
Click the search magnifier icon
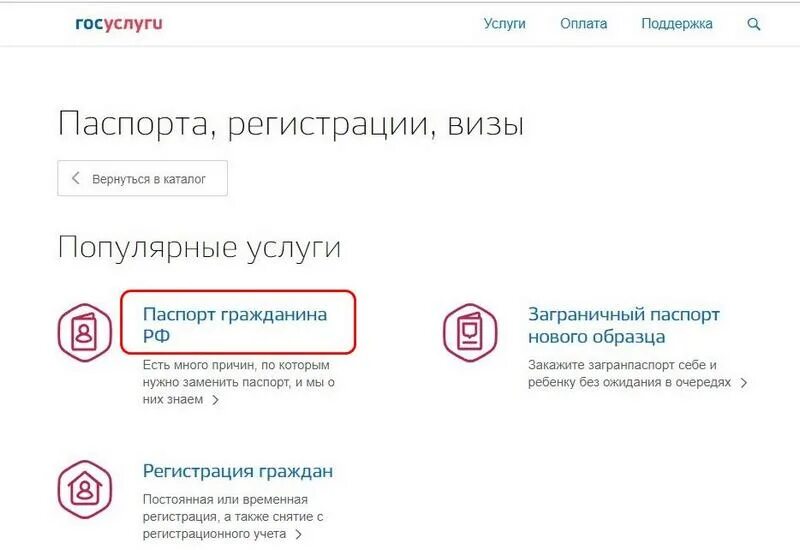click(x=754, y=24)
